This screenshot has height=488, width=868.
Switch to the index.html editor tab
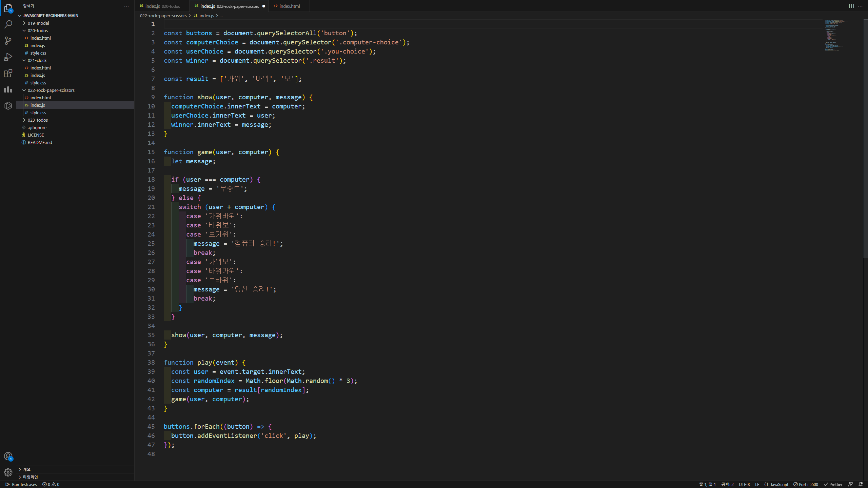[289, 6]
